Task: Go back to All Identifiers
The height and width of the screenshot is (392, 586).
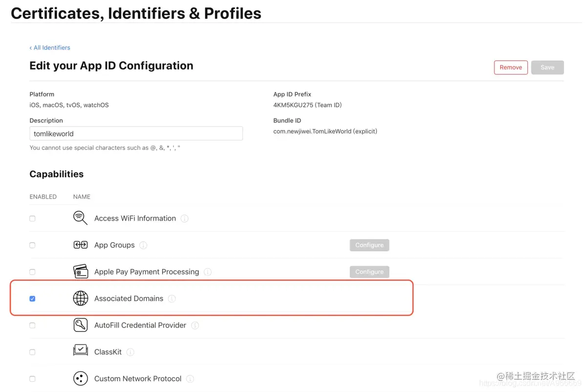Action: 50,47
